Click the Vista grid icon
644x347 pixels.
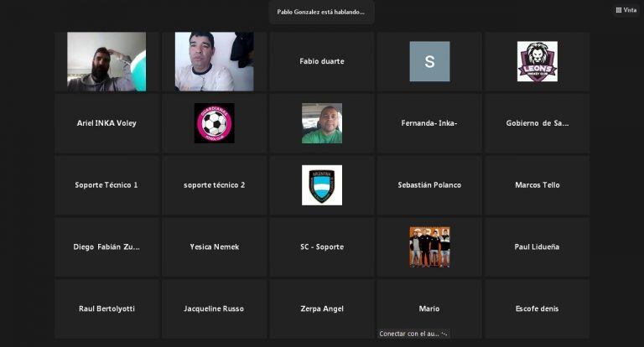619,10
